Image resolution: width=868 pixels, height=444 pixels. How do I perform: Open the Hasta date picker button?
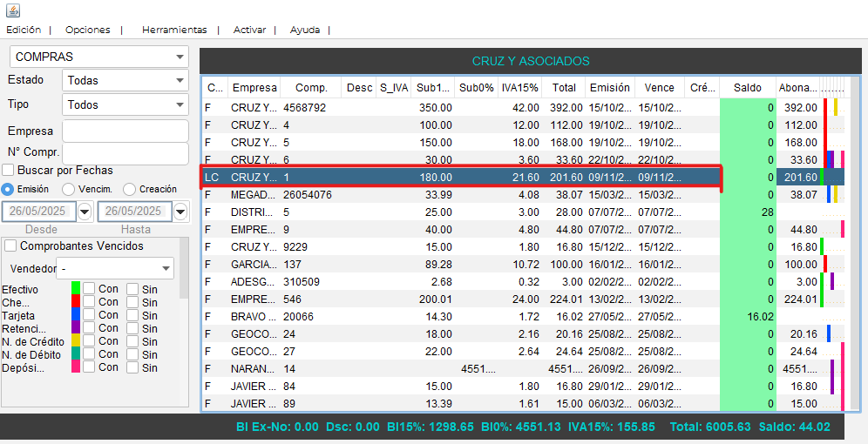pos(180,212)
